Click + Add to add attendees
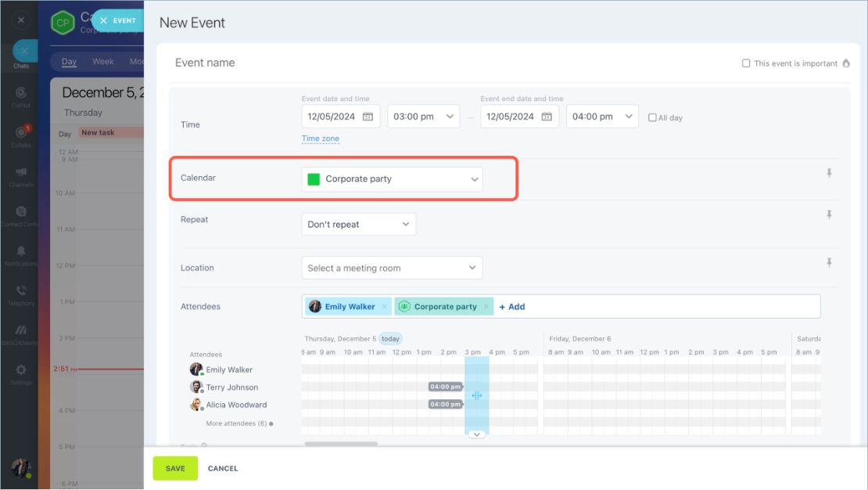Viewport: 868px width, 490px height. [512, 307]
